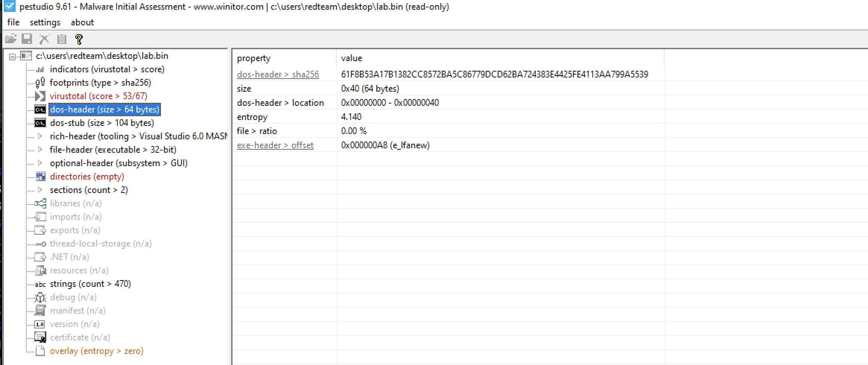The height and width of the screenshot is (365, 868).
Task: Expand the optional-header tree node
Action: click(40, 163)
